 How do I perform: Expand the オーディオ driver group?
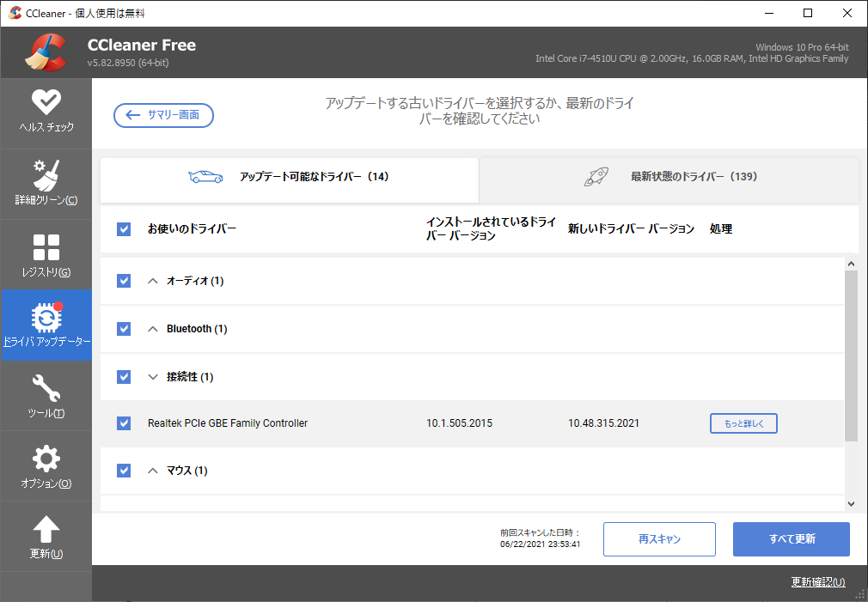pyautogui.click(x=152, y=280)
